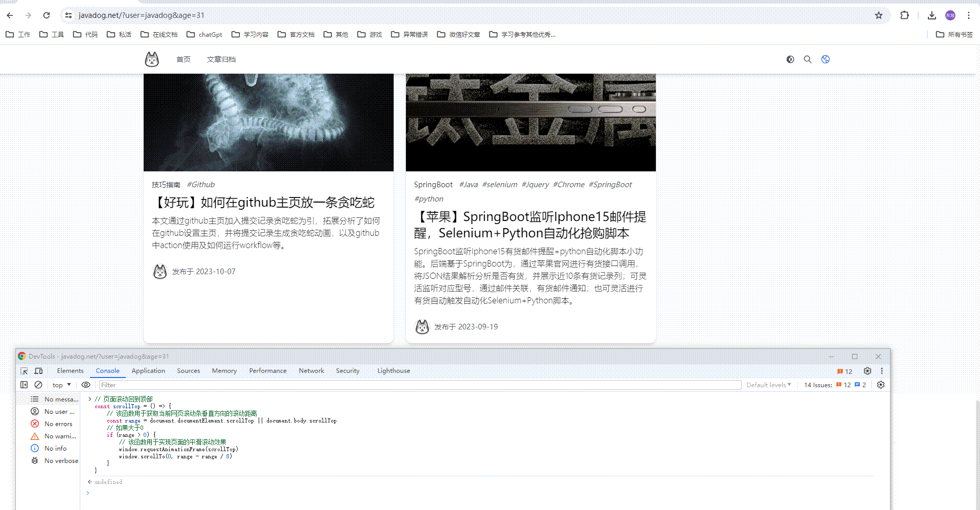Switch to the Elements tab
The image size is (980, 510).
click(70, 371)
